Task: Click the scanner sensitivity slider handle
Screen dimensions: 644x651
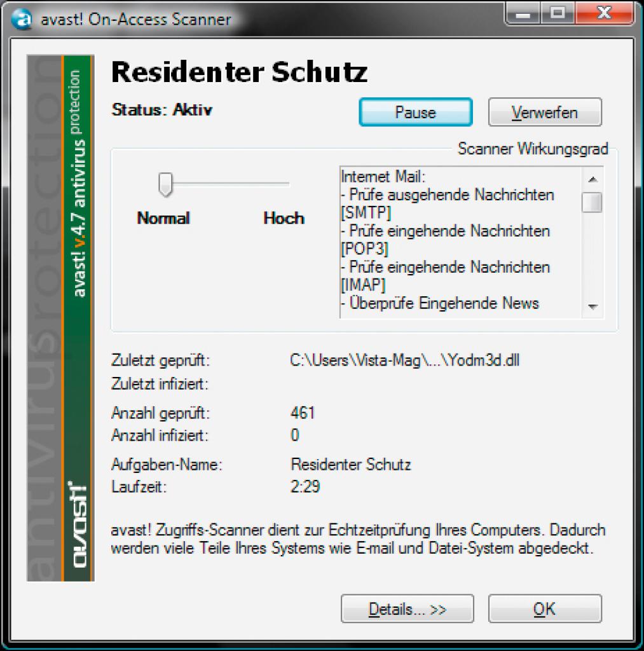Action: point(165,184)
